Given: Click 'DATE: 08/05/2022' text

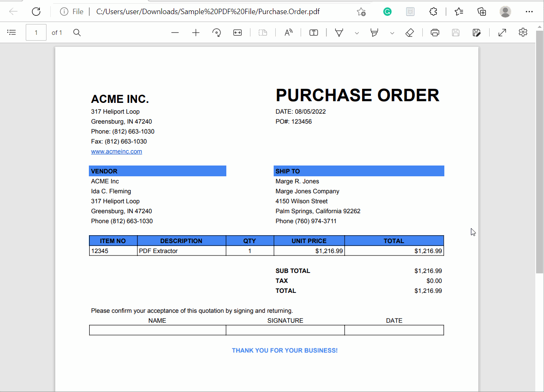Looking at the screenshot, I should [301, 112].
